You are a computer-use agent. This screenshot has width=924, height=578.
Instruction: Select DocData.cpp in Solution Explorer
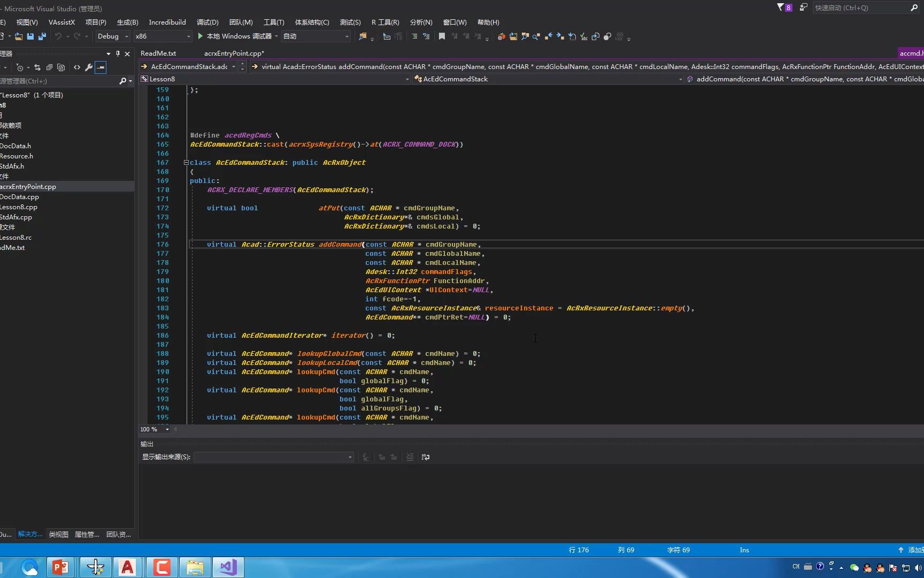coord(20,197)
